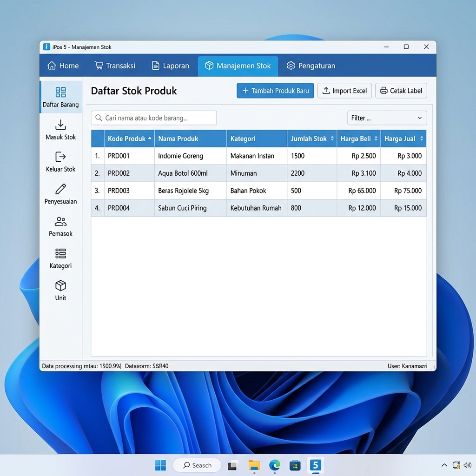The image size is (476, 476).
Task: Open the Keluar Stok section
Action: click(60, 157)
